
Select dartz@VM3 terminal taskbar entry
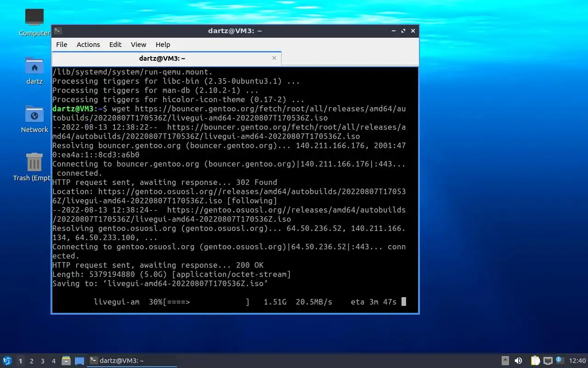(x=132, y=361)
